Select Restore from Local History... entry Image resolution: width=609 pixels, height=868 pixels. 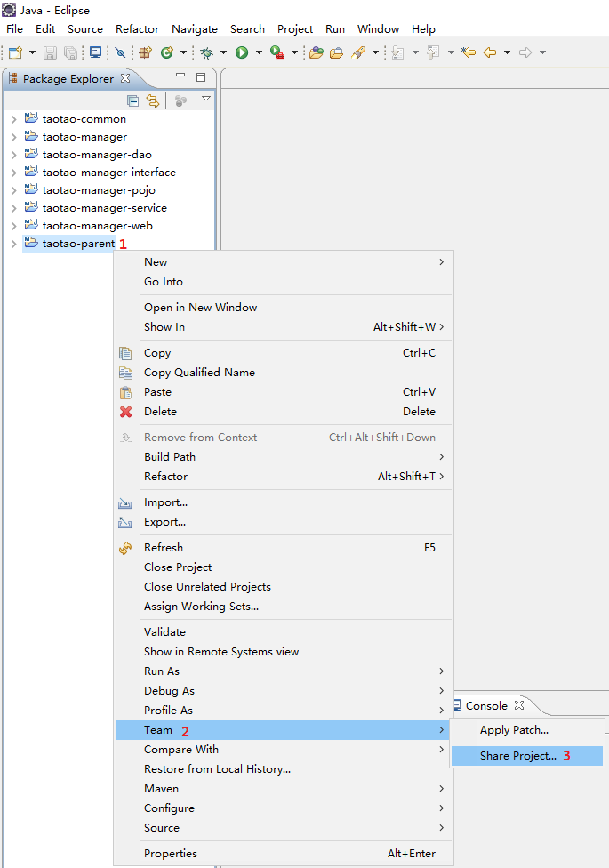[x=283, y=769]
